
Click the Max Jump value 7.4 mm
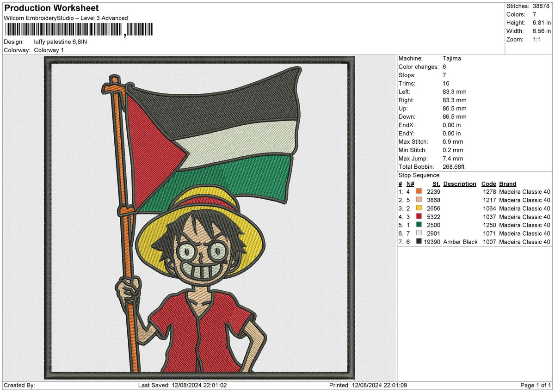[x=453, y=158]
